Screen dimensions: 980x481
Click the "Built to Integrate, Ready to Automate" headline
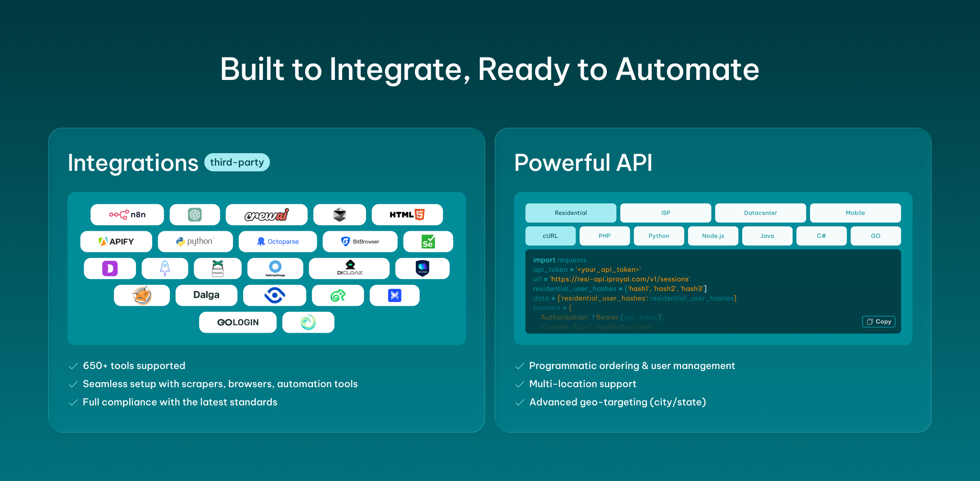[x=490, y=69]
